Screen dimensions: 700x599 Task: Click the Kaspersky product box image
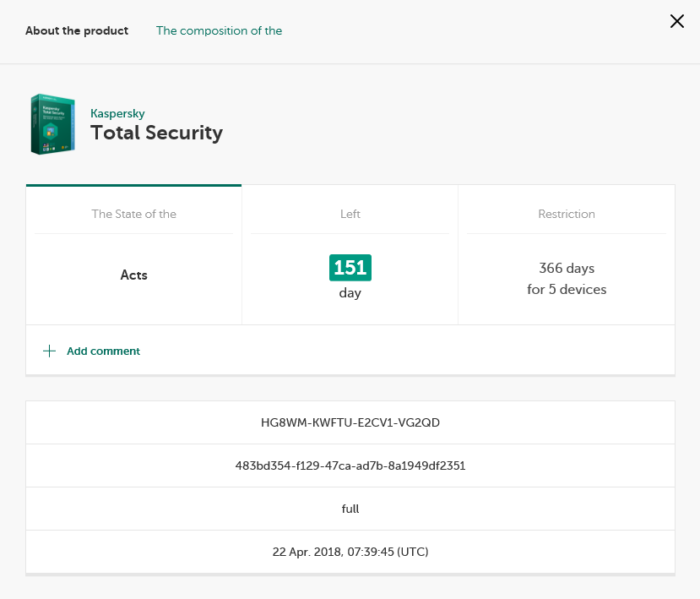(x=52, y=125)
